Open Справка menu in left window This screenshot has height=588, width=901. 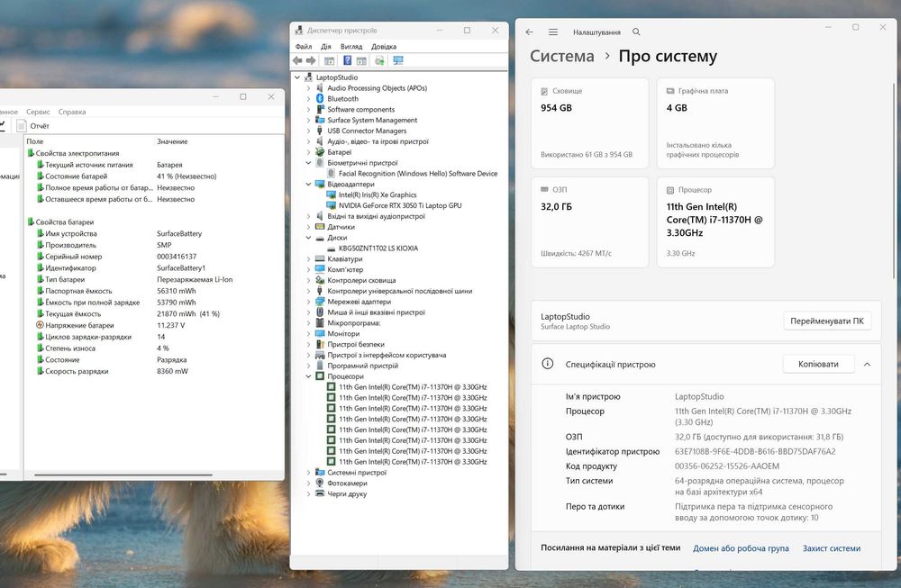[72, 112]
